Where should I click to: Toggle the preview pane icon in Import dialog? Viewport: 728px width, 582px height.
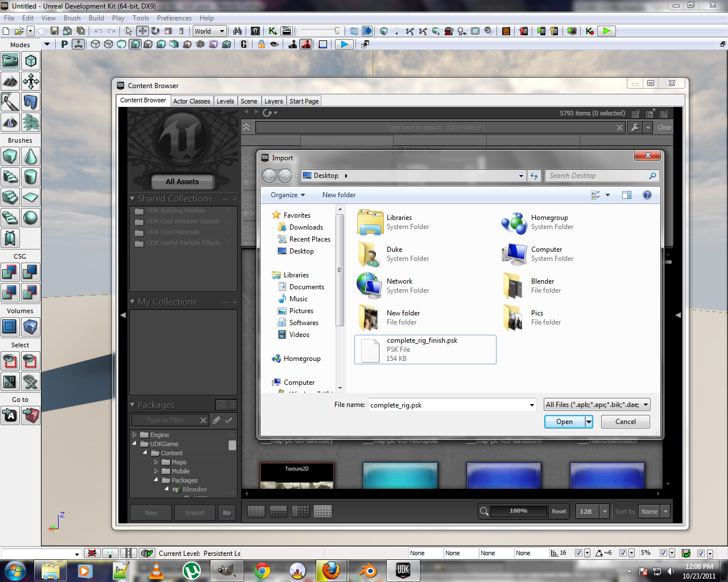coord(627,195)
